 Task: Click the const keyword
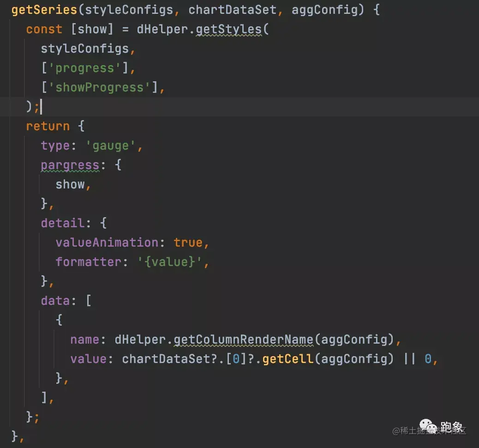(44, 30)
